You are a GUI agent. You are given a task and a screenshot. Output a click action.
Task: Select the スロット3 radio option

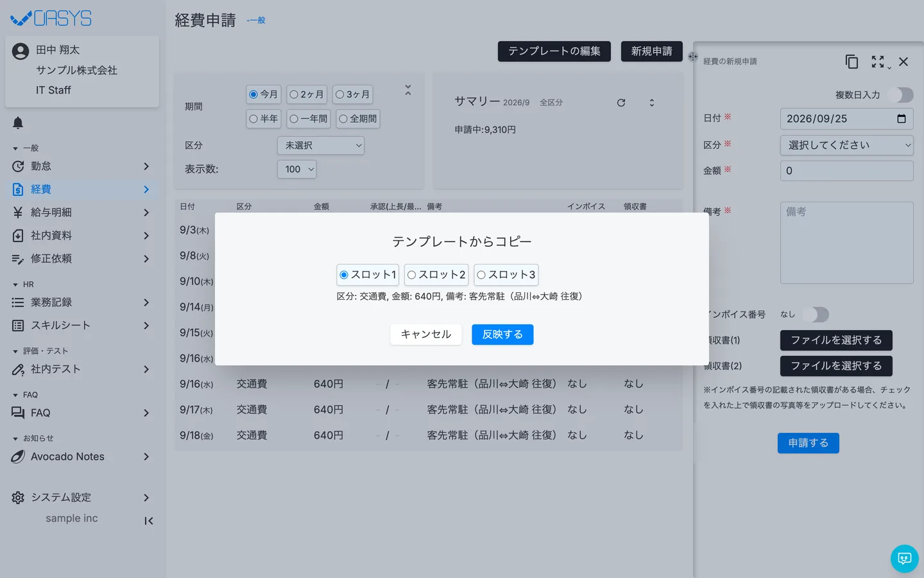pyautogui.click(x=506, y=275)
